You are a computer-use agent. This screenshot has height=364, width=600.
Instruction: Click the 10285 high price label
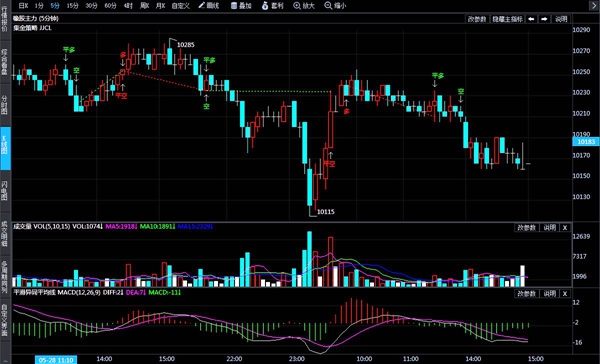(x=186, y=45)
